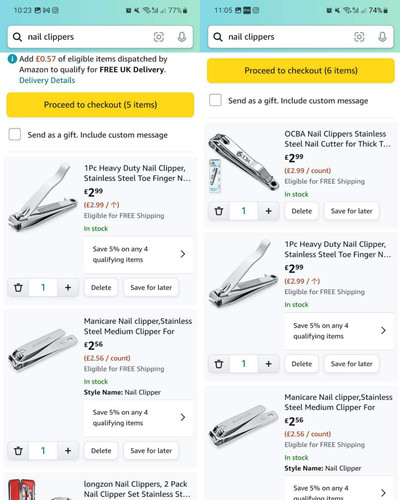Tap the microphone icon in right search bar
The image size is (400, 500).
[x=382, y=37]
